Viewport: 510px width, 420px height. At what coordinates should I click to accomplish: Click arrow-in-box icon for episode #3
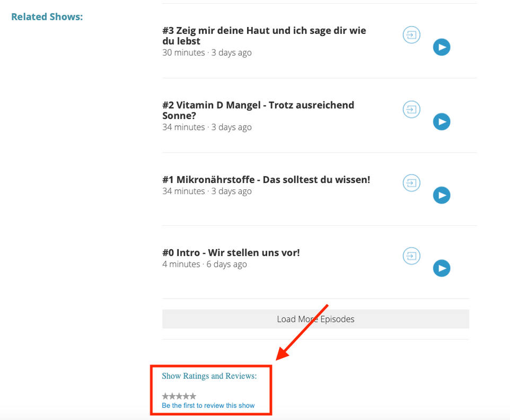click(411, 36)
